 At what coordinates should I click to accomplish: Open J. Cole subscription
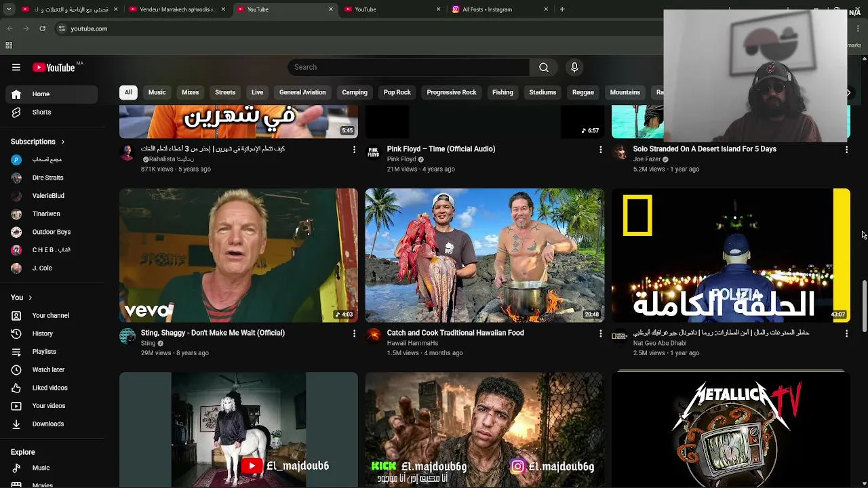pyautogui.click(x=52, y=268)
